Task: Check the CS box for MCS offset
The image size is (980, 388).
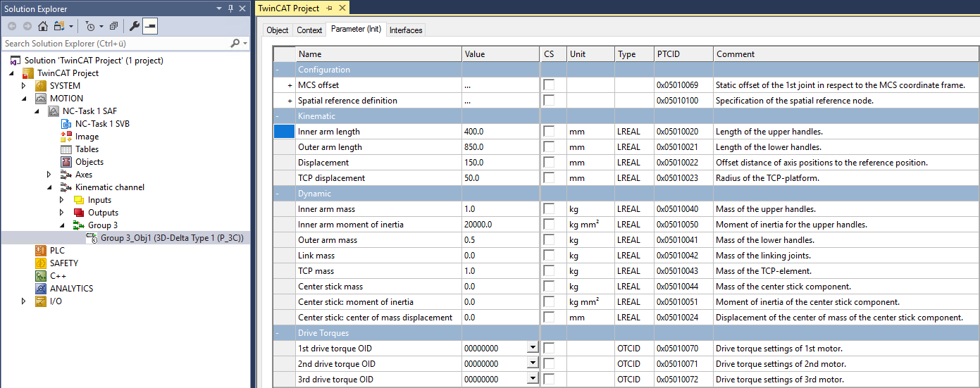Action: tap(548, 85)
